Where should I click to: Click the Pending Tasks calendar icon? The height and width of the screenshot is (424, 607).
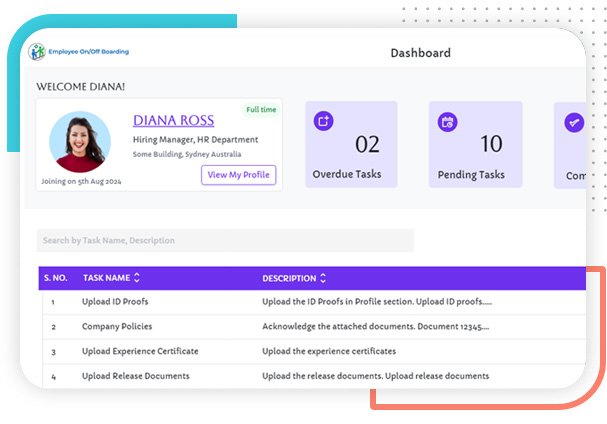448,122
